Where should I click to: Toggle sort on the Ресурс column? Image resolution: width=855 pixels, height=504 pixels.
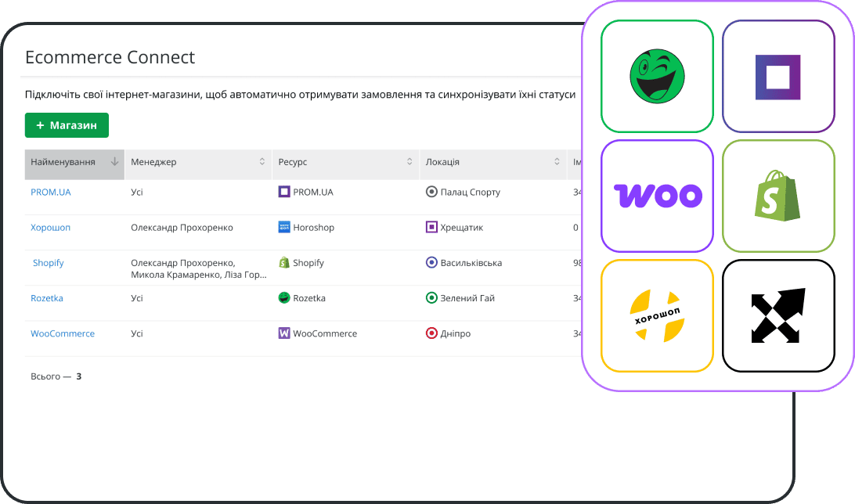point(409,162)
